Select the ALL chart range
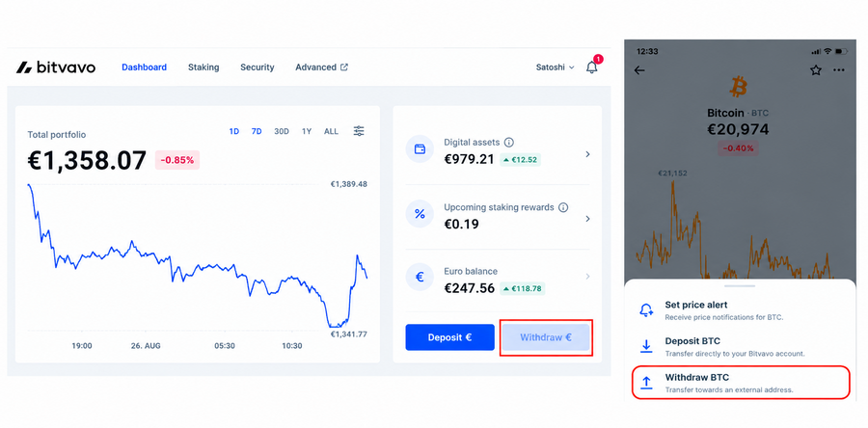The width and height of the screenshot is (868, 428). 331,131
